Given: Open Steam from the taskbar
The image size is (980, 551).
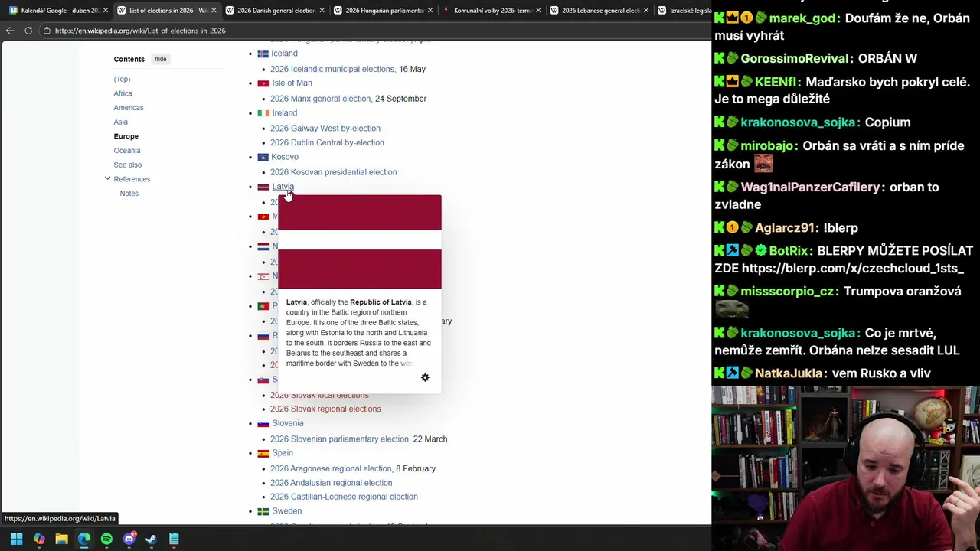Looking at the screenshot, I should (x=152, y=539).
